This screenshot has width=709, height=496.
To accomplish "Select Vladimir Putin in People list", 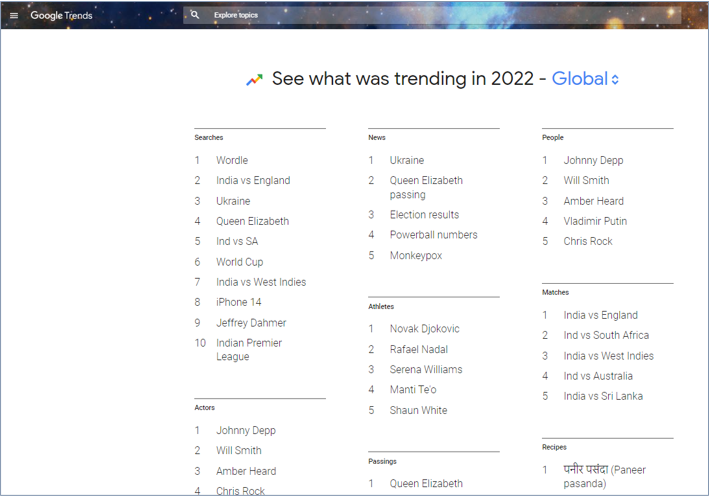I will [x=595, y=221].
